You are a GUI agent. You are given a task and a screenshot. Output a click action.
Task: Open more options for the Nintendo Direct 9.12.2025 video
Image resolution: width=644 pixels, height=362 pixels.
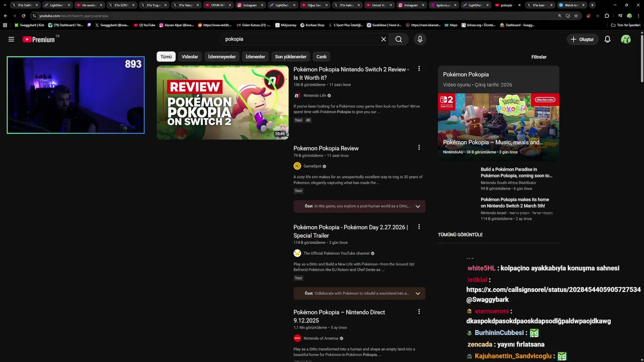pos(419,312)
